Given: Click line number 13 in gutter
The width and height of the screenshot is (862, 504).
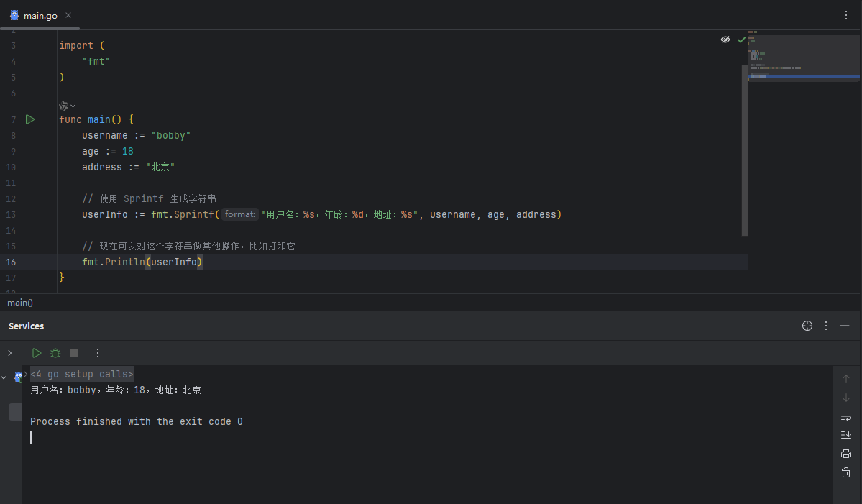Looking at the screenshot, I should pos(11,214).
